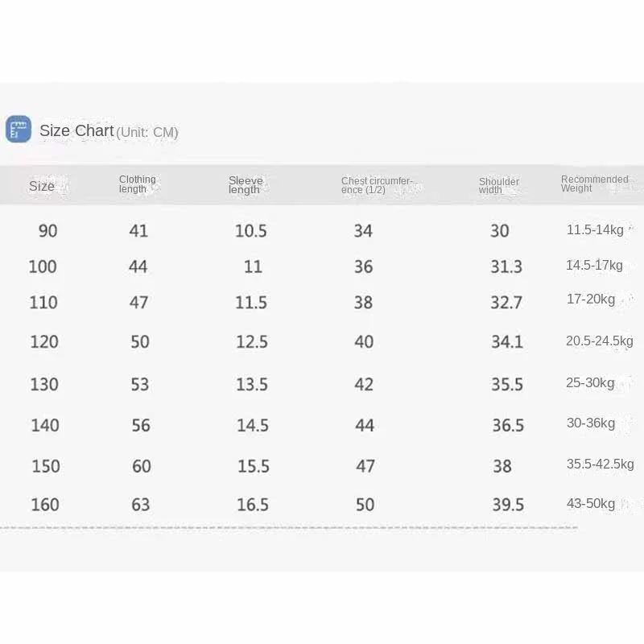The width and height of the screenshot is (644, 644).
Task: Click the 10.5 sleeve length value
Action: point(251,231)
